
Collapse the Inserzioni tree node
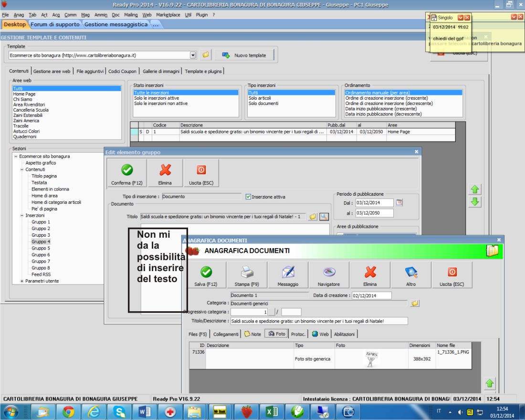22,215
